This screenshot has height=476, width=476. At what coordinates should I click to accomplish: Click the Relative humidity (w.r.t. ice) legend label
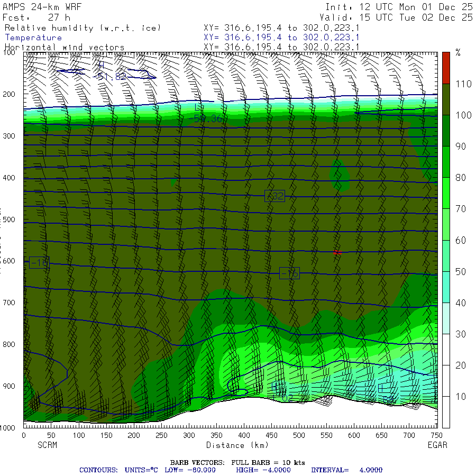(x=83, y=28)
